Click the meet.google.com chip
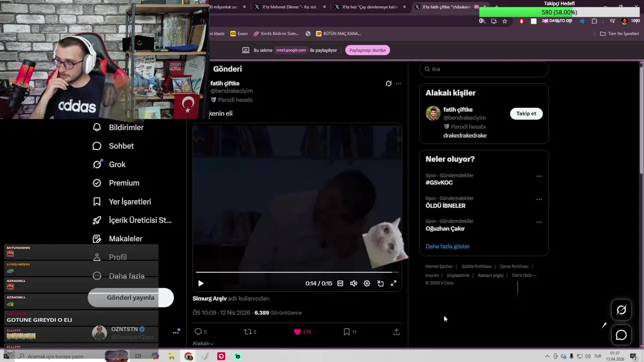The image size is (644, 362). 291,50
